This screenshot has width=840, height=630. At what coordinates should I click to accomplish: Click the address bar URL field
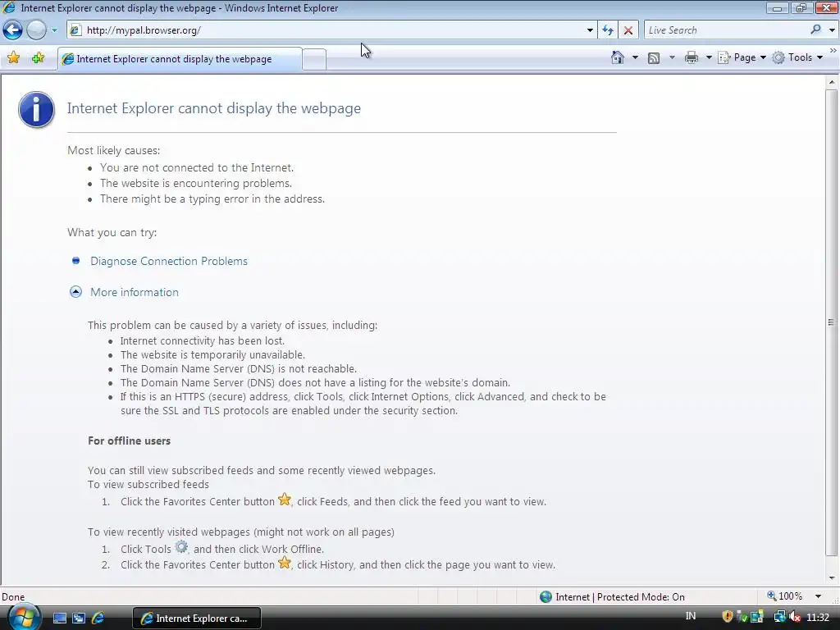pyautogui.click(x=332, y=30)
